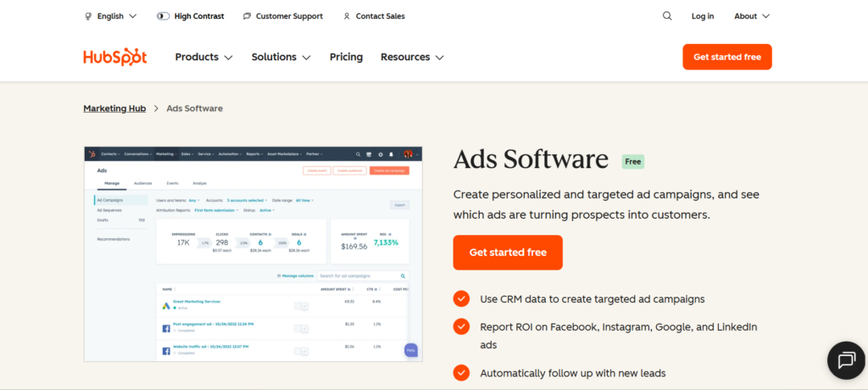Screen dimensions: 868x390
Task: Click the Export button
Action: click(400, 205)
